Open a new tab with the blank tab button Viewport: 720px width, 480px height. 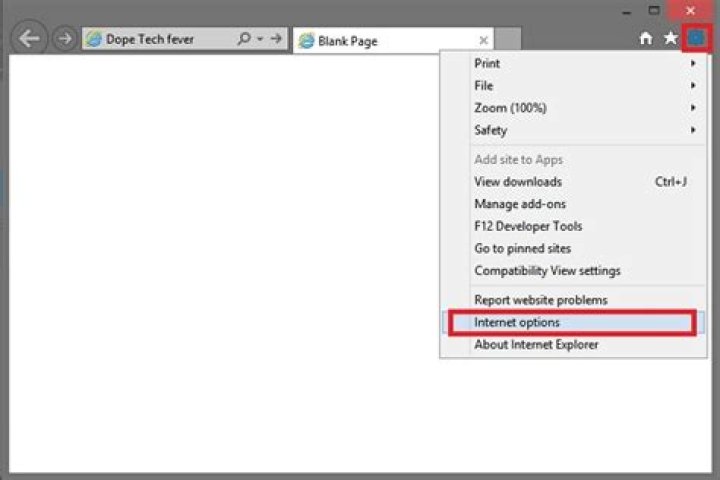coord(508,40)
